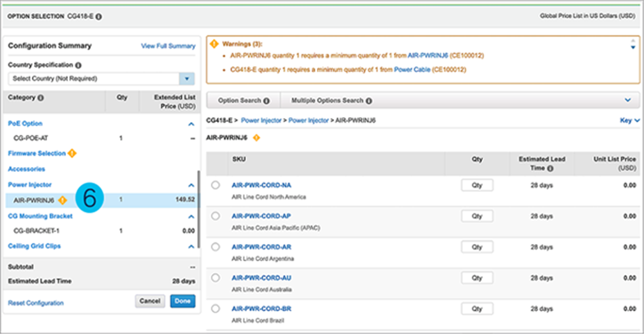
Task: Open warning icon beside Firmware Selection
Action: click(72, 153)
